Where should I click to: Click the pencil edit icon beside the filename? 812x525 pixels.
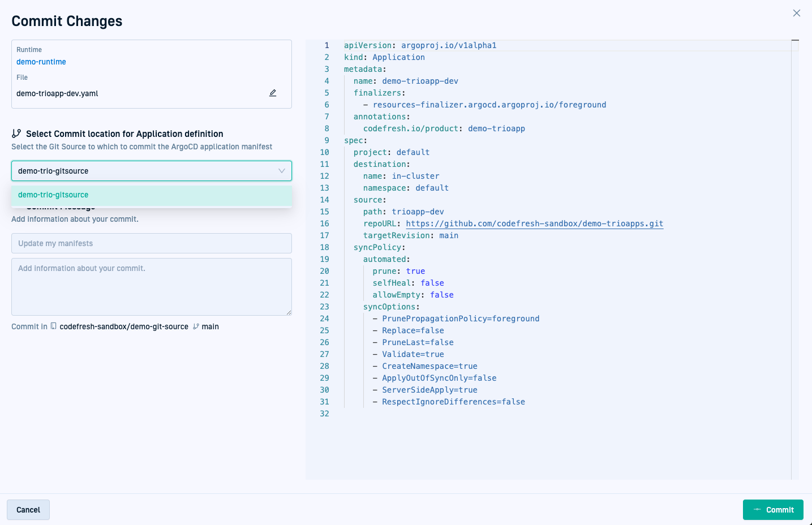click(273, 93)
